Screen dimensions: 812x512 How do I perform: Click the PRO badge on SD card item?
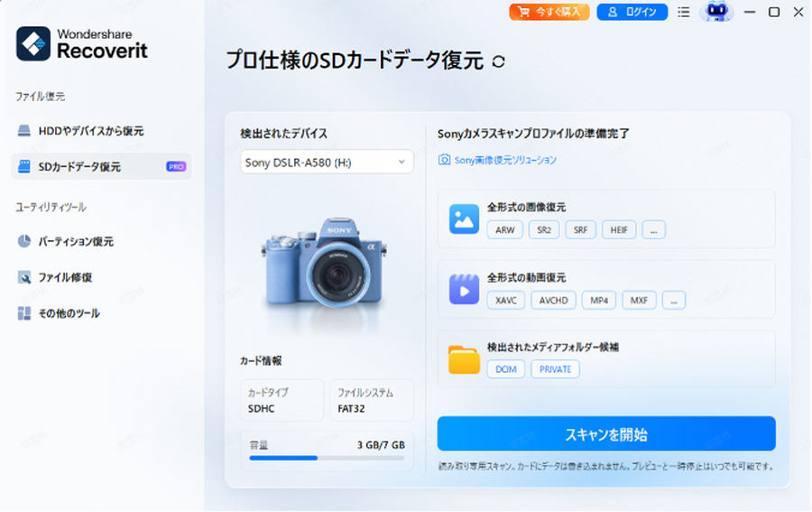[176, 166]
